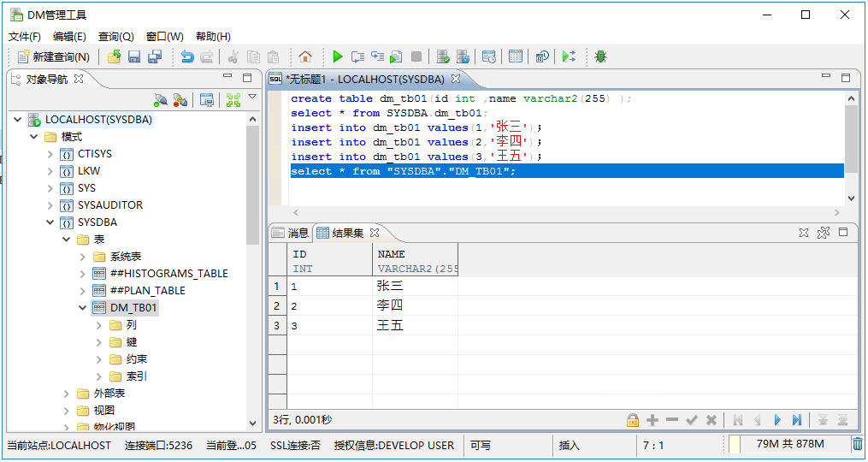The width and height of the screenshot is (868, 462).
Task: Click the trash garbage collection icon in status bar
Action: [857, 444]
